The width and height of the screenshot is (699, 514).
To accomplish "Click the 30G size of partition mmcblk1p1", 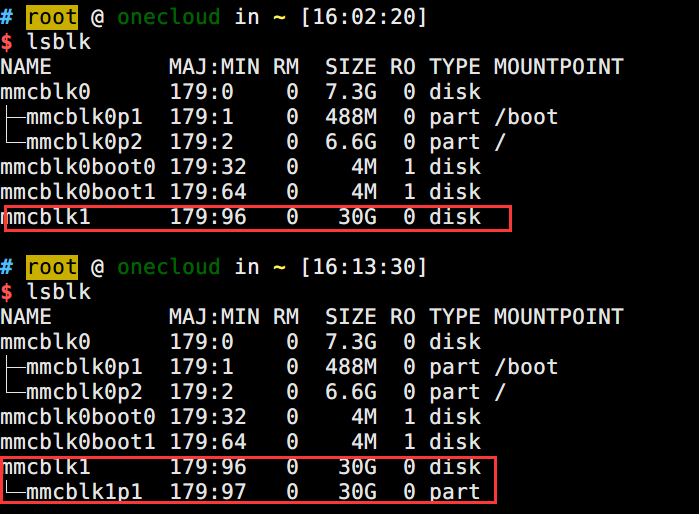I will 357,491.
